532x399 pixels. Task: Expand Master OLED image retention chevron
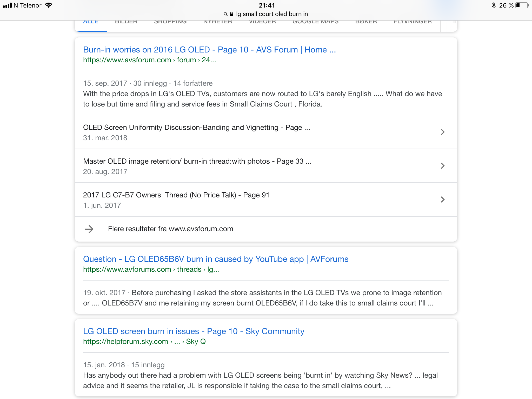coord(443,166)
